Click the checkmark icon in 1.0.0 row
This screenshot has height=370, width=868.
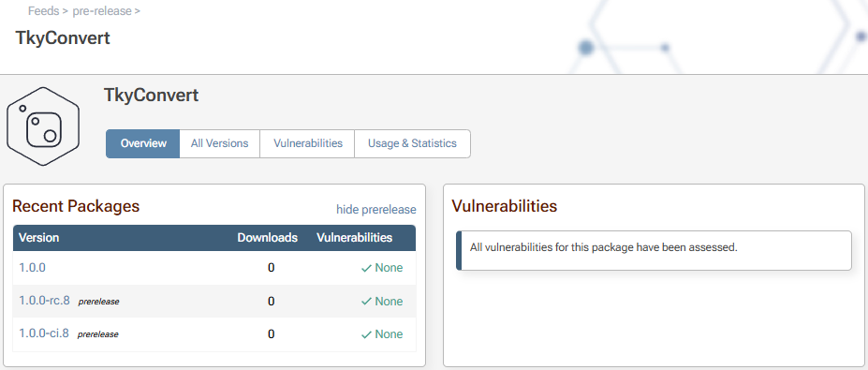[366, 268]
